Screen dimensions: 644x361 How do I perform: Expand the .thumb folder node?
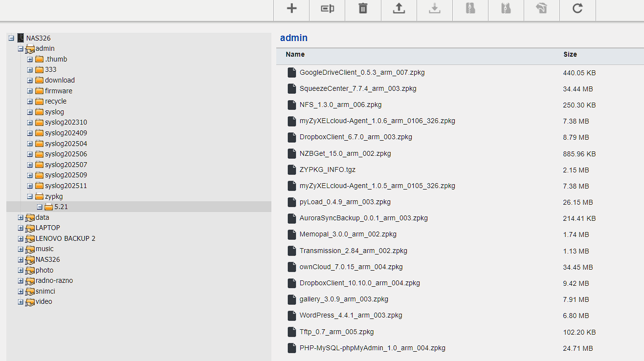(30, 59)
